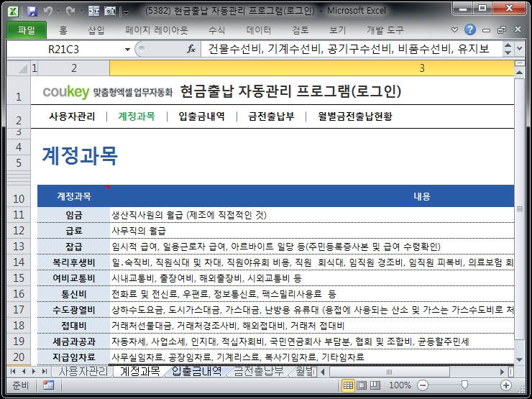Viewport: 532px width, 399px height.
Task: Click the Save icon in quick access toolbar
Action: (32, 12)
